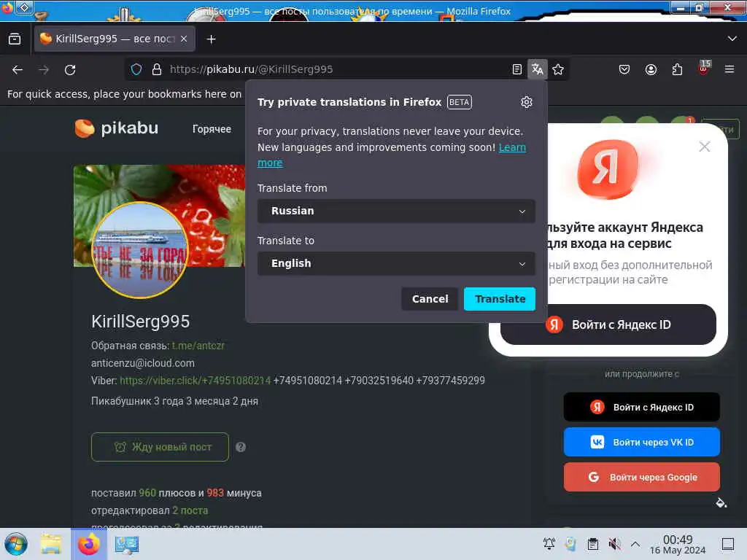Open Firefox View icon in tab bar
The height and width of the screenshot is (560, 747).
15,39
